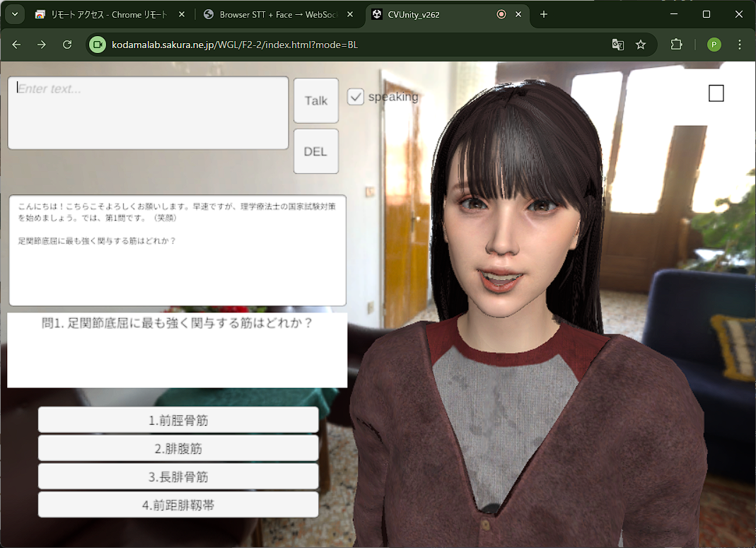756x548 pixels.
Task: Click the camera permission icon in address bar
Action: pyautogui.click(x=98, y=45)
